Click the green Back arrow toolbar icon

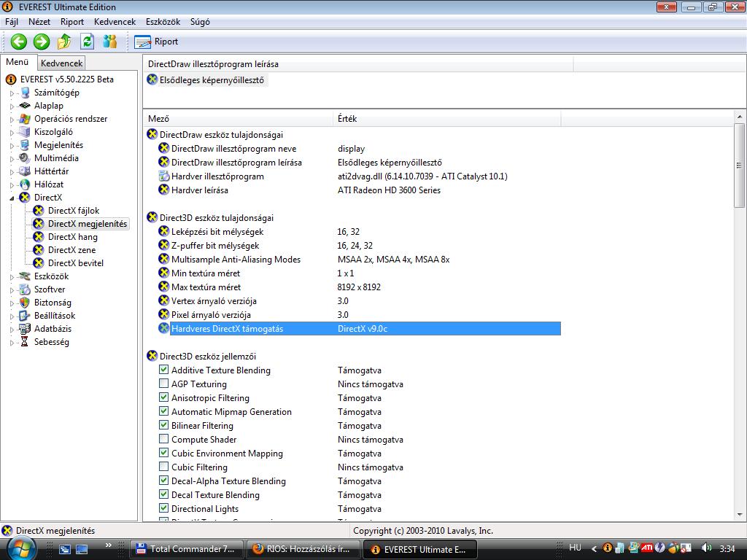pos(18,42)
